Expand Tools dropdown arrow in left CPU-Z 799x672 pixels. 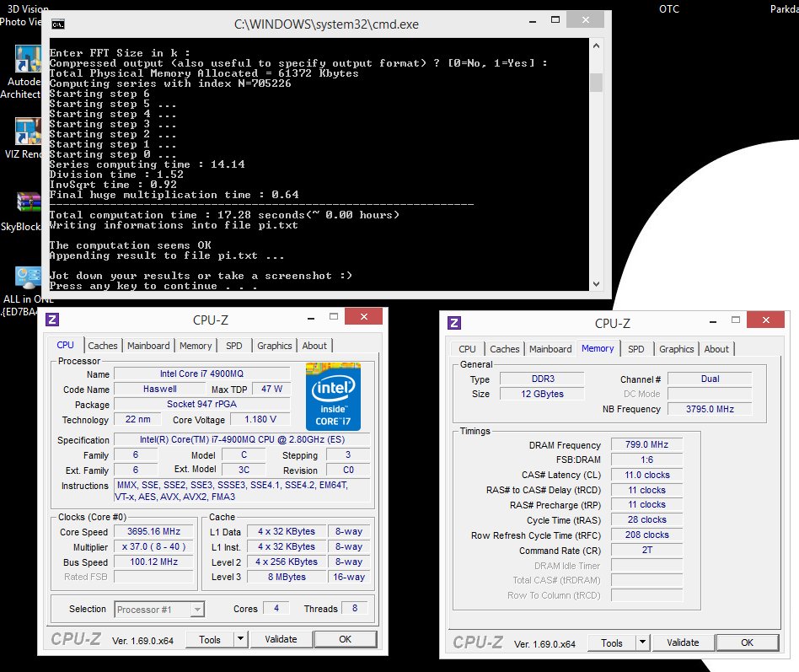(x=240, y=639)
